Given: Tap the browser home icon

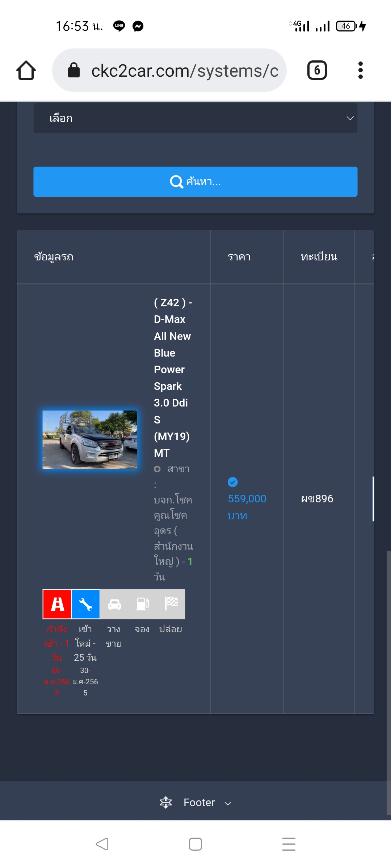Looking at the screenshot, I should coord(26,70).
